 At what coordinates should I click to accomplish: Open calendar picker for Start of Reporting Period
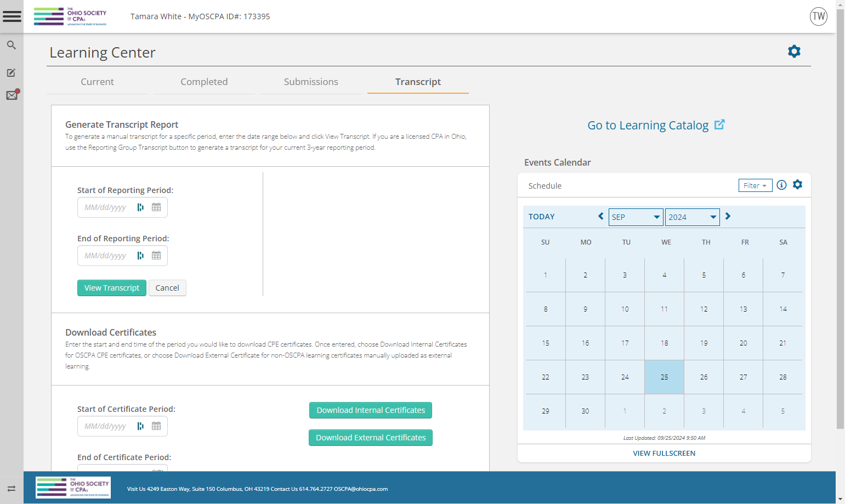pos(156,207)
